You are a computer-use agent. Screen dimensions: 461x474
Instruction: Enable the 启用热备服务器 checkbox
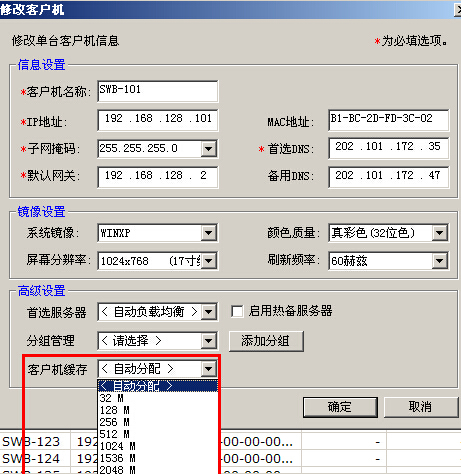click(237, 311)
